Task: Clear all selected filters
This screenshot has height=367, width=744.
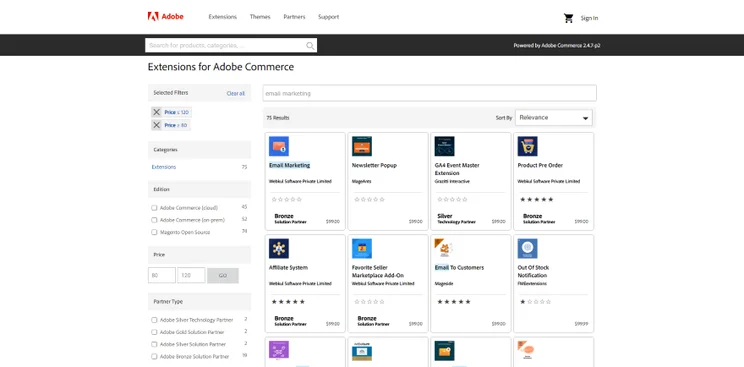Action: tap(235, 94)
